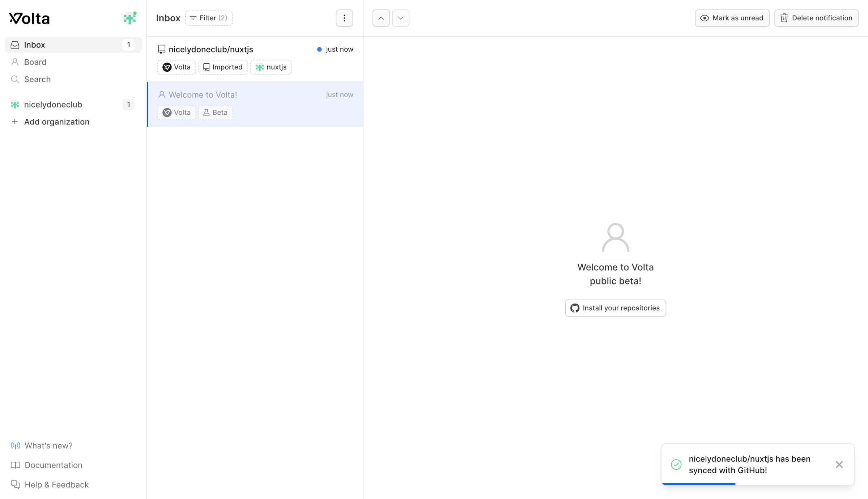Click the trash icon in Delete notification

784,18
